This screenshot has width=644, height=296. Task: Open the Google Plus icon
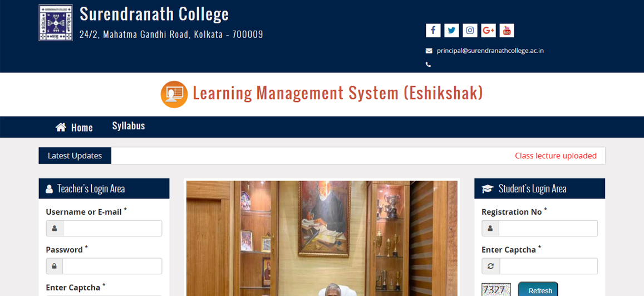488,31
